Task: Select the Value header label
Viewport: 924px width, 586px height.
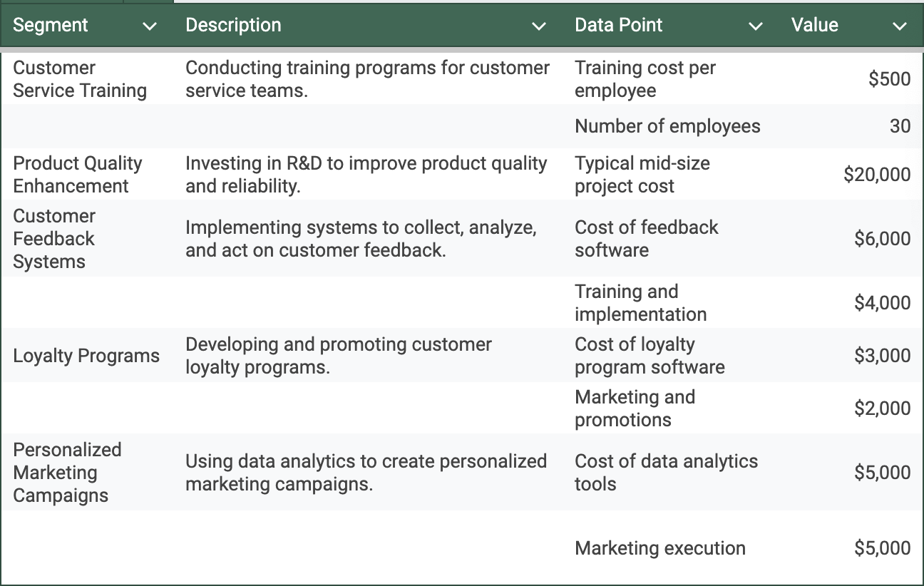Action: (x=814, y=26)
